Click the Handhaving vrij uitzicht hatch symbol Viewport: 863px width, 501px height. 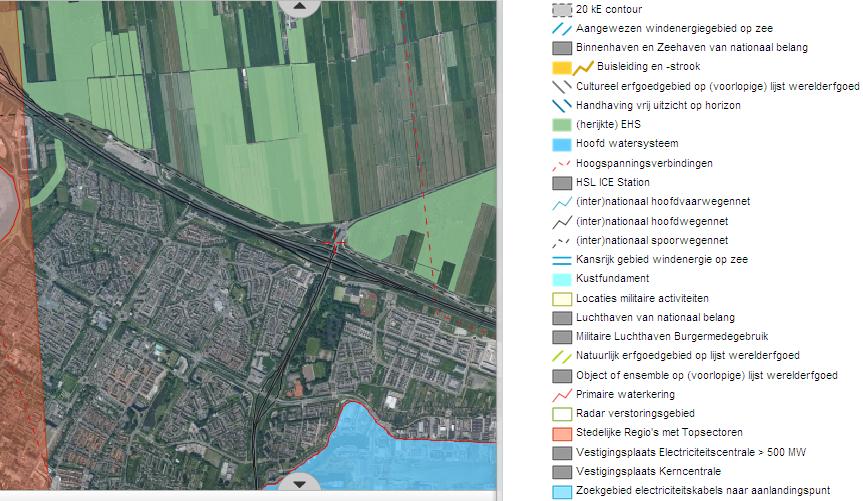coord(562,106)
